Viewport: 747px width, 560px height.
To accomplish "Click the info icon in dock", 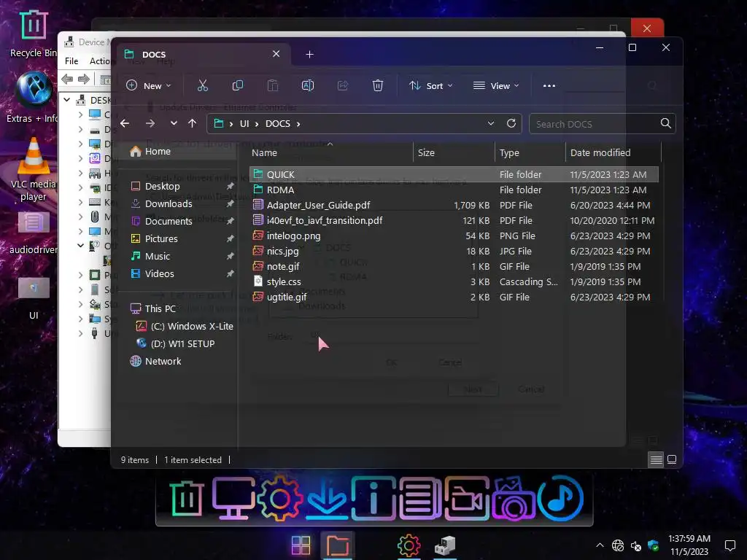I will pyautogui.click(x=373, y=498).
